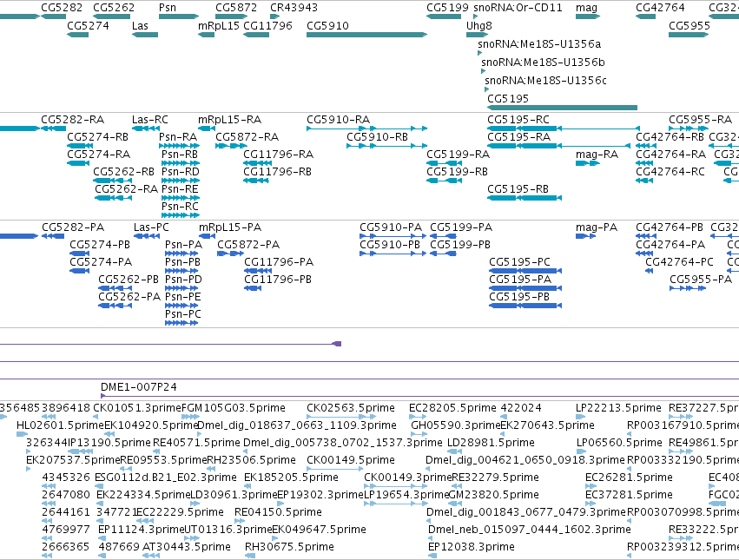The image size is (739, 560).
Task: Select the Psn gene in the top track
Action: pos(178,16)
